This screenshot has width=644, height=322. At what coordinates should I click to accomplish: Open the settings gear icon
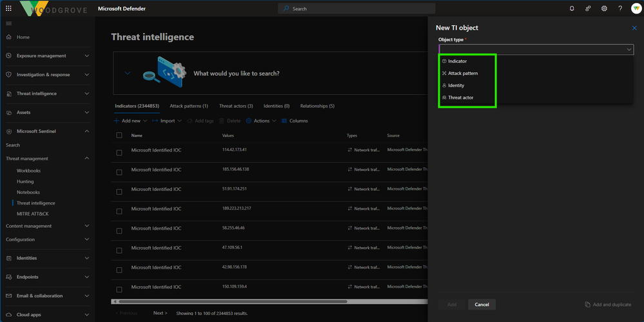tap(604, 8)
